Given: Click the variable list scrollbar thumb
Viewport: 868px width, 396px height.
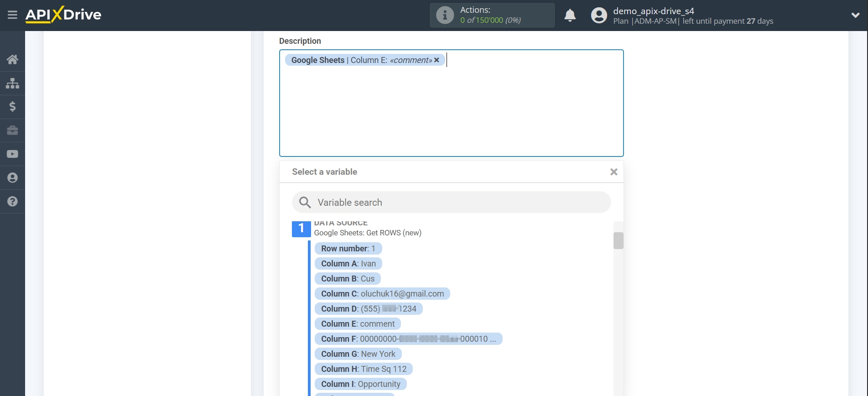Looking at the screenshot, I should tap(618, 240).
